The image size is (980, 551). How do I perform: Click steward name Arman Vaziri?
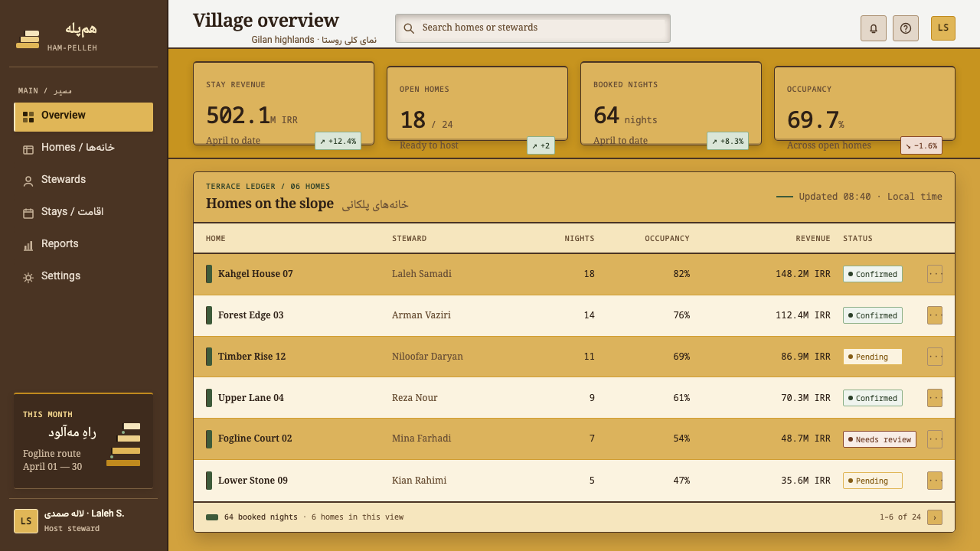pos(421,315)
